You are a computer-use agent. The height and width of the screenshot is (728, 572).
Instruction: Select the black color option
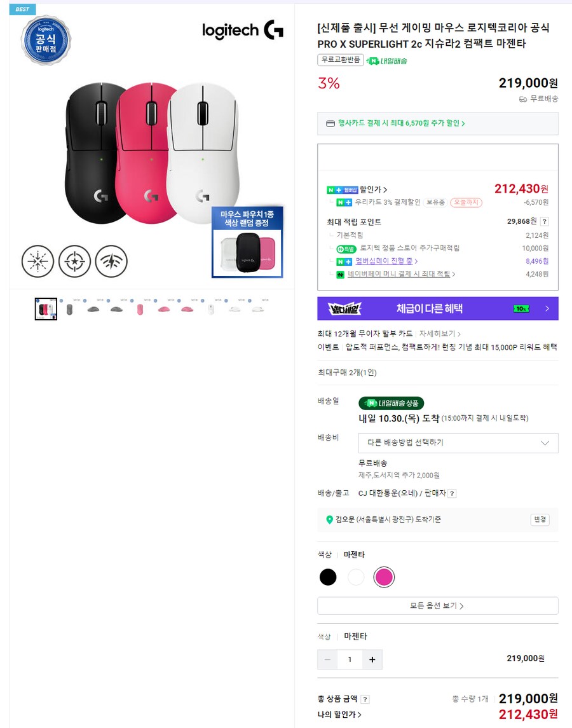tap(328, 577)
